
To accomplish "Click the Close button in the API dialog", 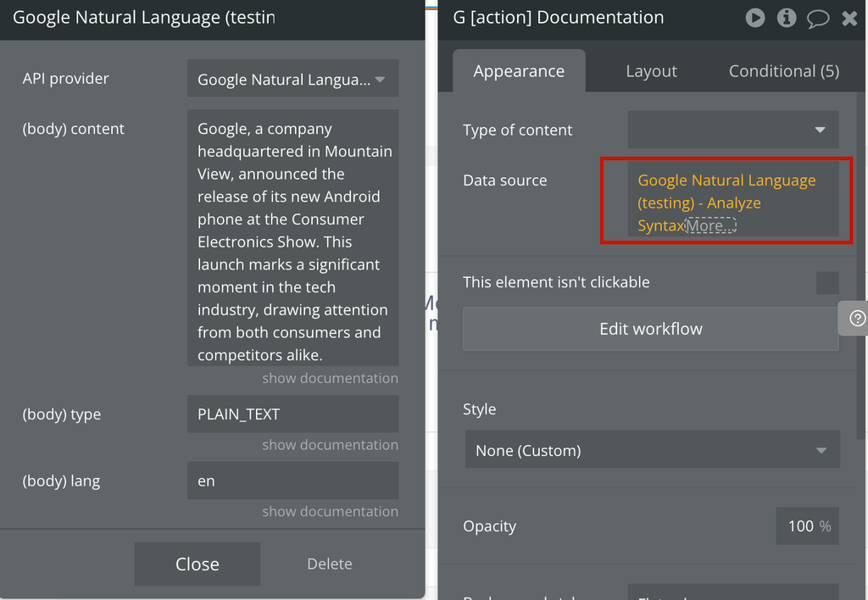I will tap(197, 564).
